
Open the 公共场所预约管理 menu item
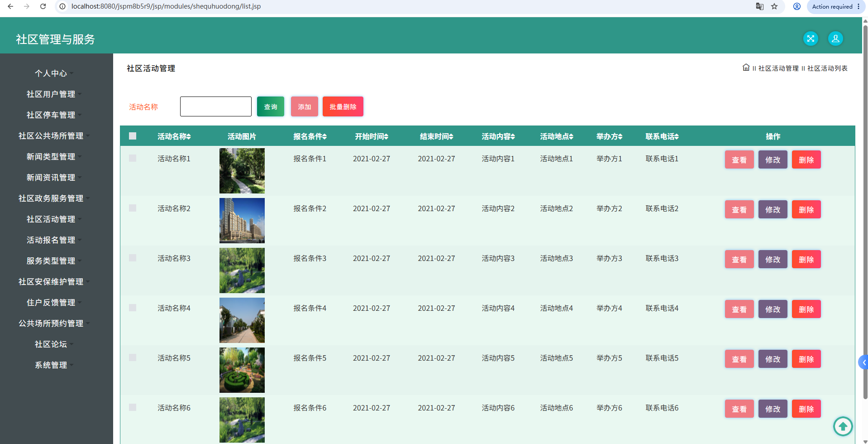tap(54, 323)
